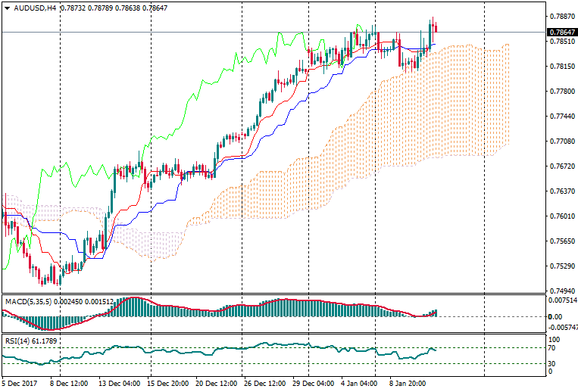Viewport: 578px width, 392px height.
Task: Click the latest MACD histogram bar
Action: pyautogui.click(x=436, y=313)
